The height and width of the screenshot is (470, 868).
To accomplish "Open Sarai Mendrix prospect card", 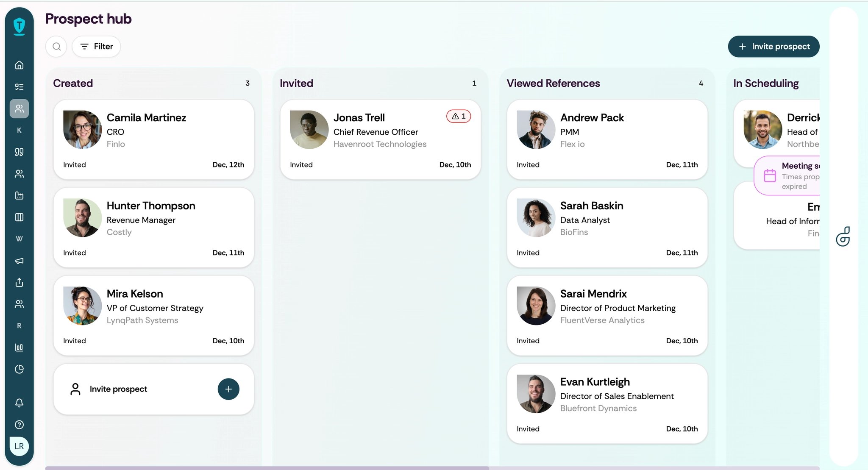I will pyautogui.click(x=607, y=316).
